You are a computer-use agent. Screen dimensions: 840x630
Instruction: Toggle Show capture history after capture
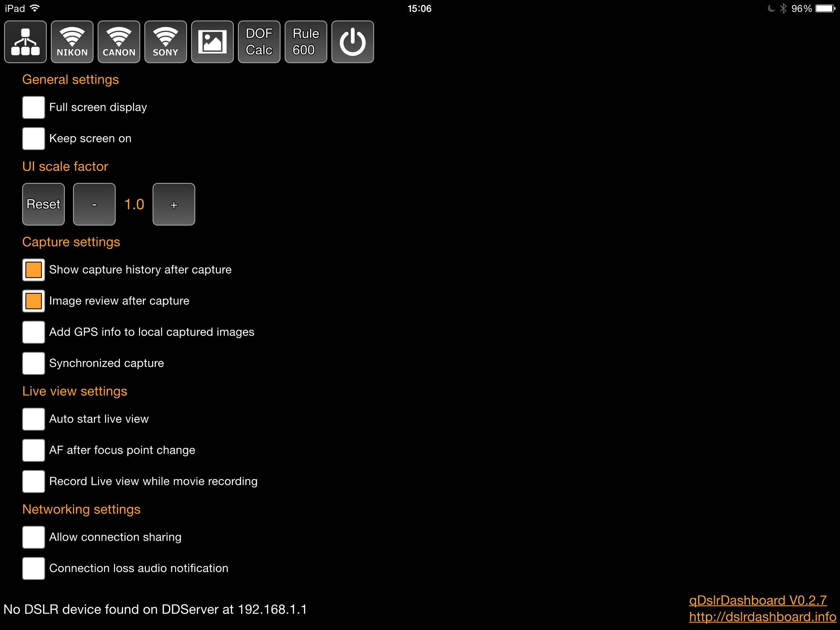click(x=33, y=269)
